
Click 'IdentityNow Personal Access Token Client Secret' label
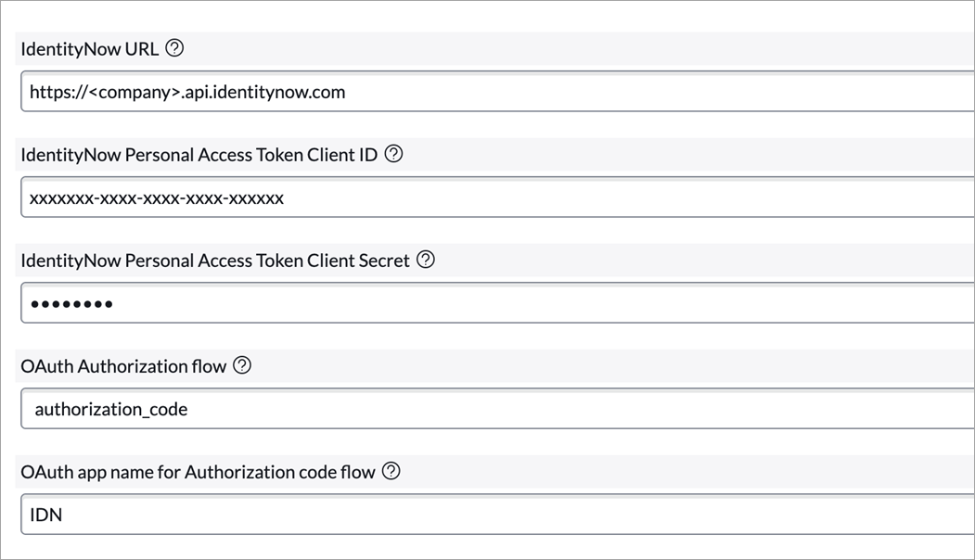pos(215,261)
